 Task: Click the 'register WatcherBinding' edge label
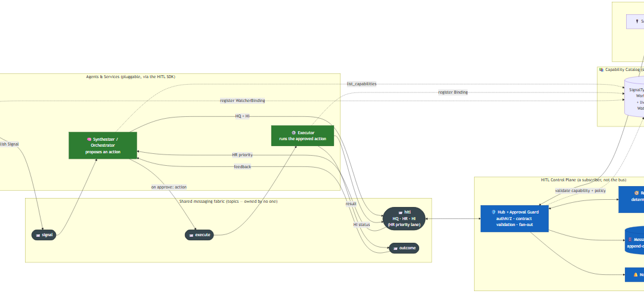(x=242, y=101)
